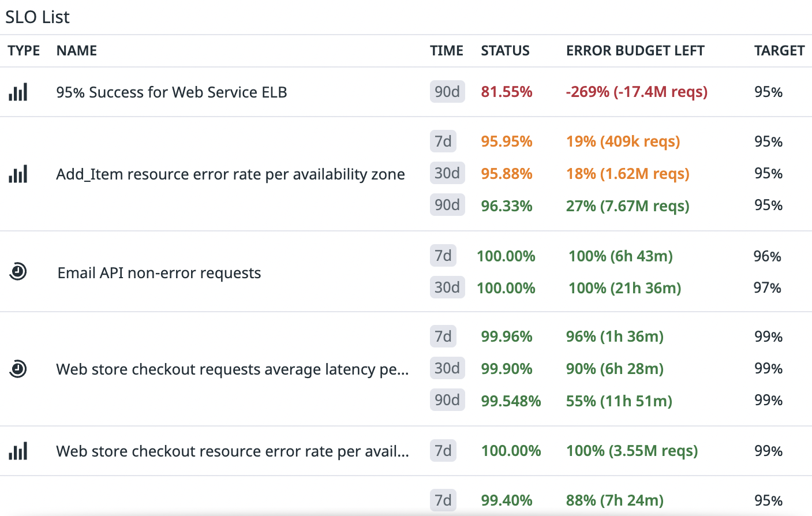Click the SLO List title

pyautogui.click(x=37, y=17)
